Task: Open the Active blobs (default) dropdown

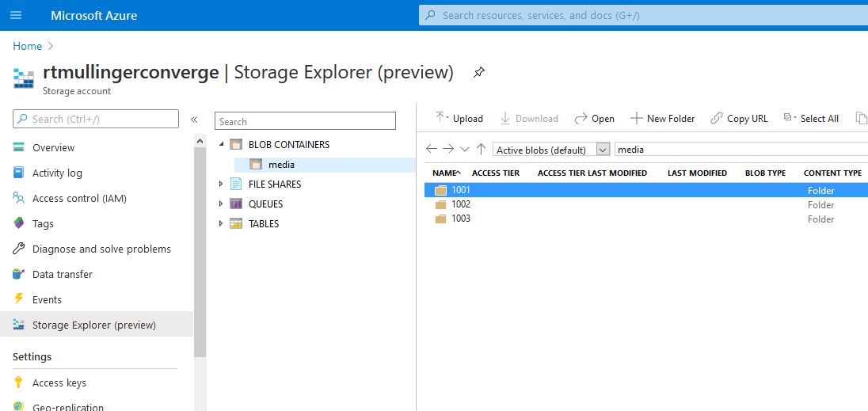Action: coord(550,150)
